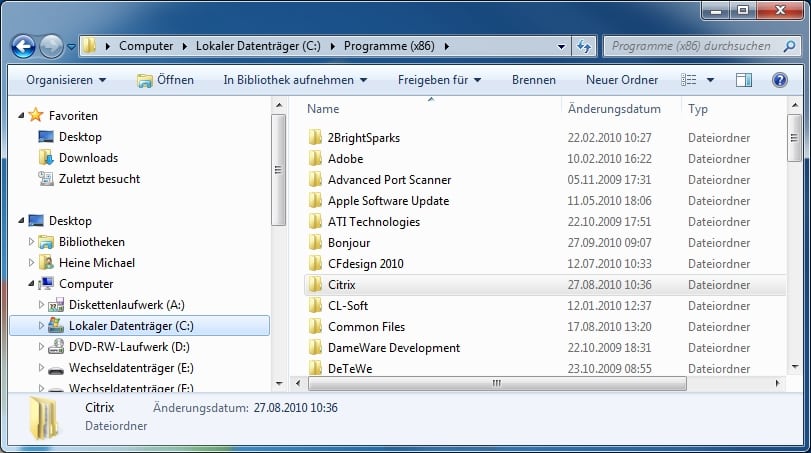Expand arrow between Computer and Lokaler Datenträger
This screenshot has width=811, height=453.
(x=185, y=46)
